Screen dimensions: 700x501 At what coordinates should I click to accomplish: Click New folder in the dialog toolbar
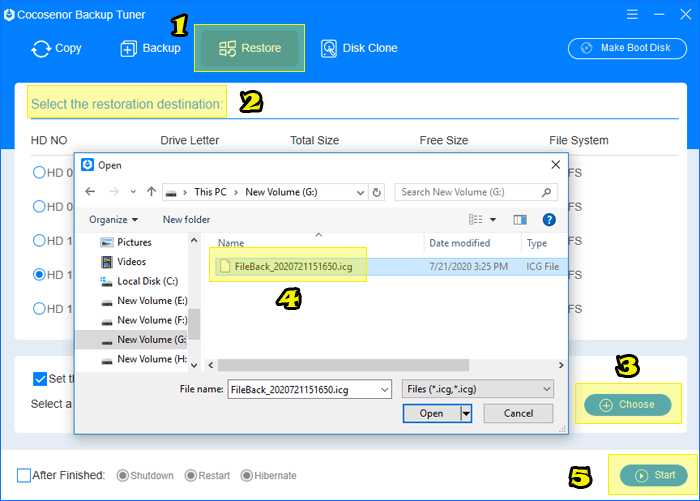186,220
